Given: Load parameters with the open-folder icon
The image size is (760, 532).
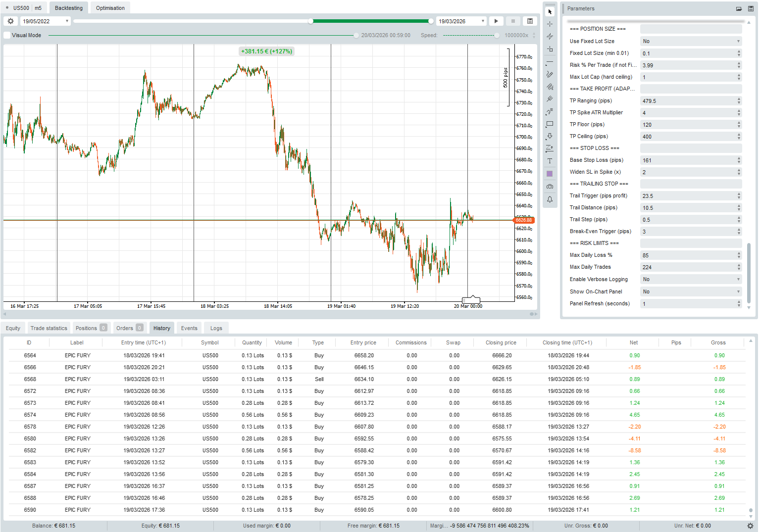Looking at the screenshot, I should [x=739, y=8].
